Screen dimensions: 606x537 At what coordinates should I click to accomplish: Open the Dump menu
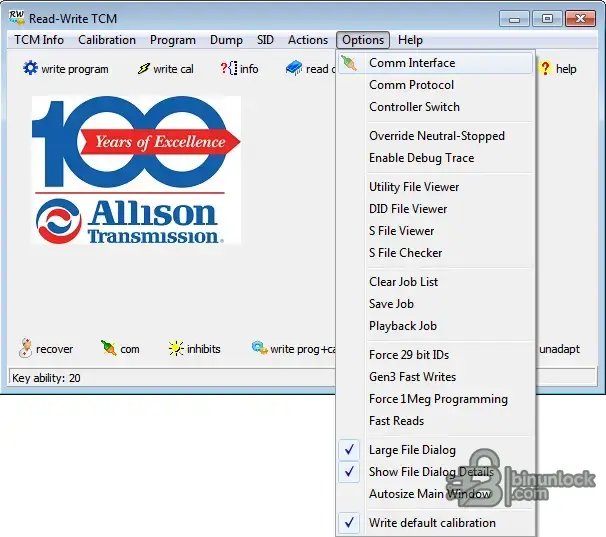[x=226, y=40]
